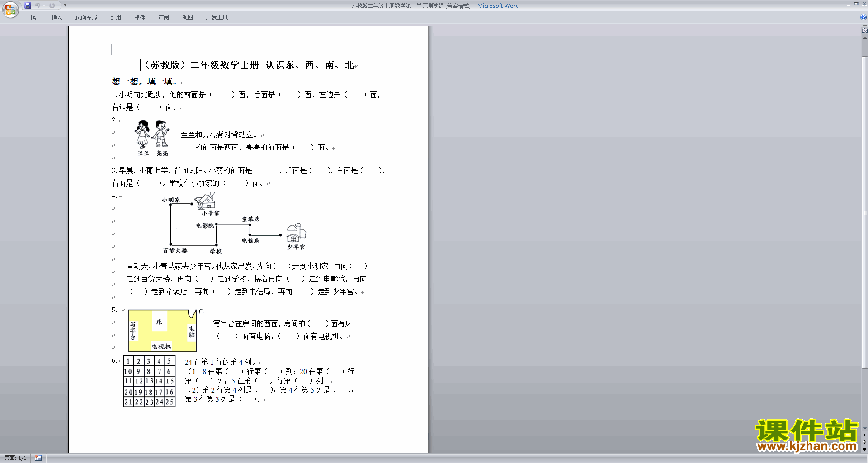Image resolution: width=868 pixels, height=463 pixels.
Task: Click the 想一想，填一填 heading
Action: (146, 81)
